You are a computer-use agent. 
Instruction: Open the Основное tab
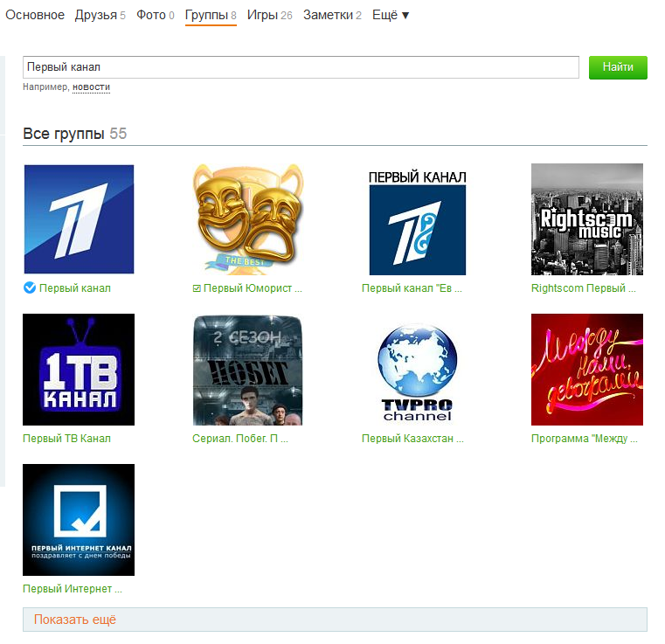point(35,15)
